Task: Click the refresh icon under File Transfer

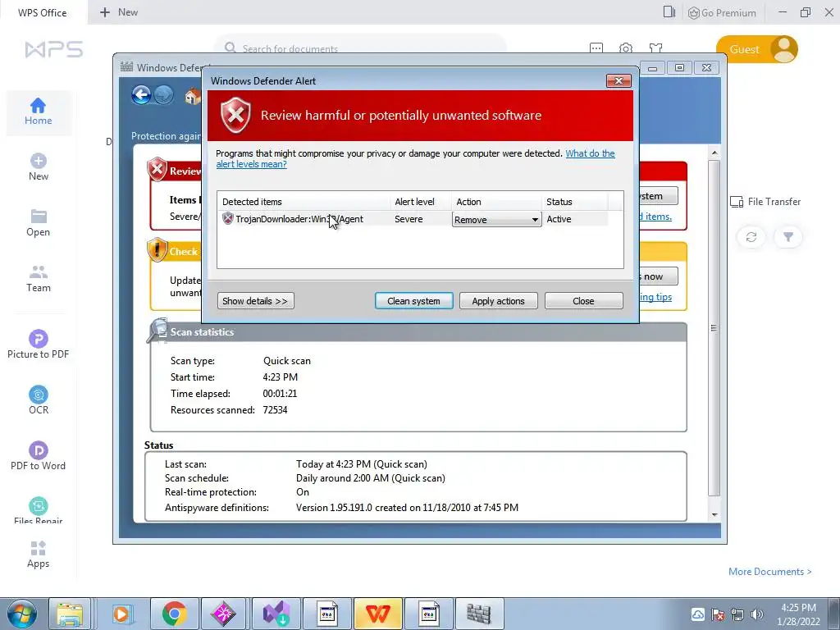Action: [x=751, y=237]
